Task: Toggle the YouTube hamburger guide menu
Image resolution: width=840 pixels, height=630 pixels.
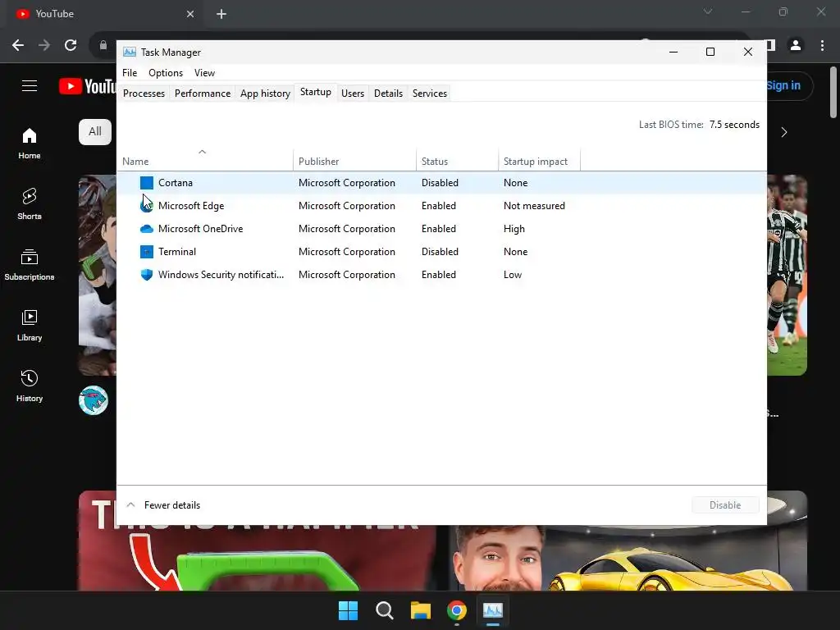Action: tap(30, 85)
